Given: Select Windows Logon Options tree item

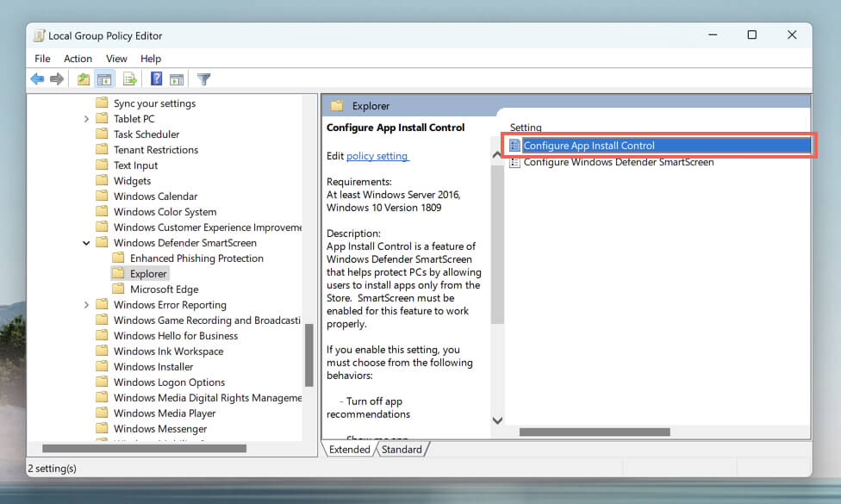Looking at the screenshot, I should pyautogui.click(x=169, y=383).
